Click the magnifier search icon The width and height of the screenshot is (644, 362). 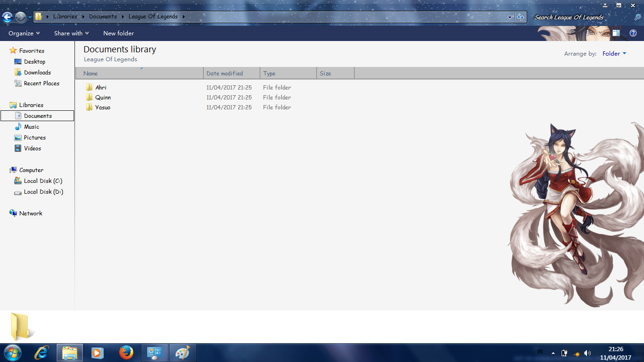[637, 17]
